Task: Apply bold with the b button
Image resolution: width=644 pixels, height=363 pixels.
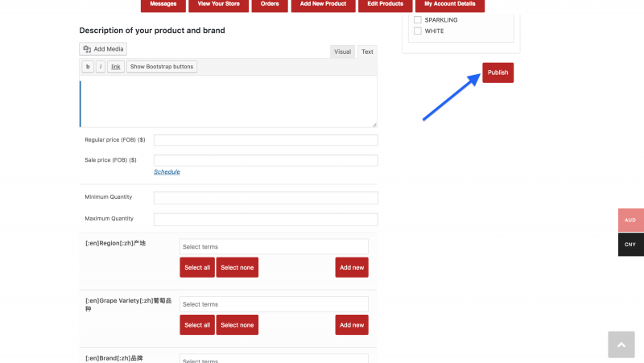Action: click(88, 67)
